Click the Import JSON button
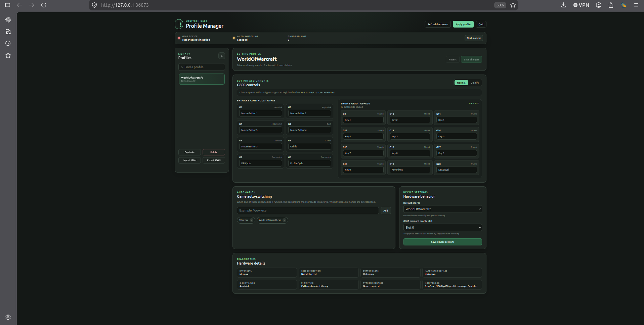This screenshot has height=325, width=644. (x=189, y=160)
